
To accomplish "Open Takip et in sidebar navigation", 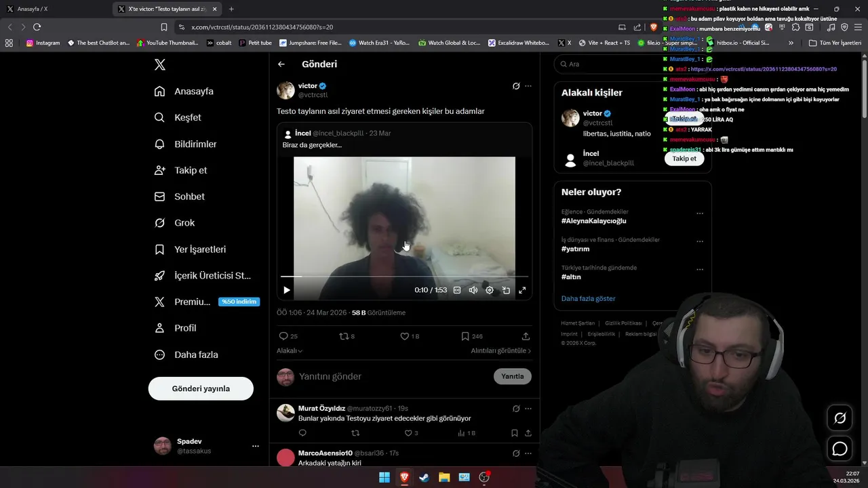I will click(180, 170).
